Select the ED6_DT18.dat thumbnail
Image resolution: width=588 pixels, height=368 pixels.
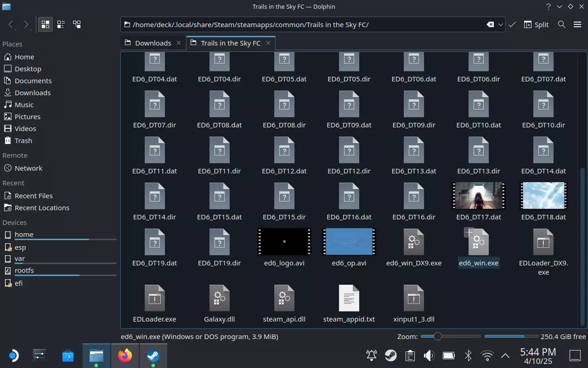point(543,195)
